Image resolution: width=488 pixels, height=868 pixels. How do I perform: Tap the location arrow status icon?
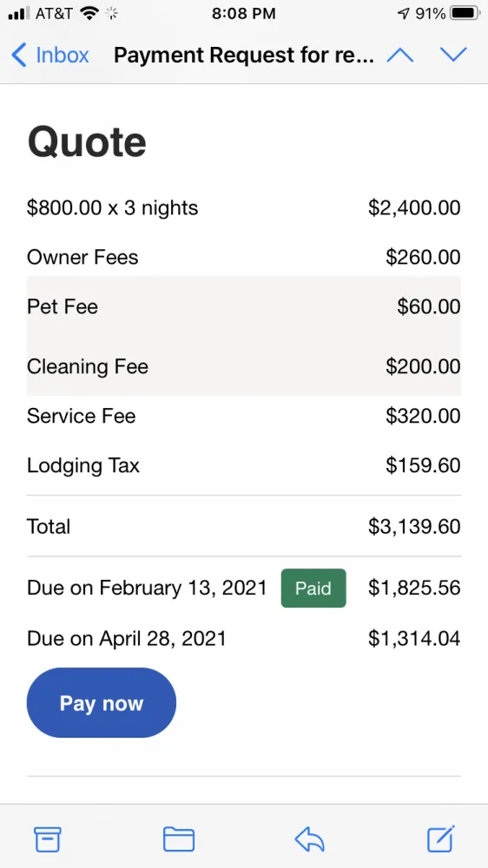pyautogui.click(x=404, y=14)
